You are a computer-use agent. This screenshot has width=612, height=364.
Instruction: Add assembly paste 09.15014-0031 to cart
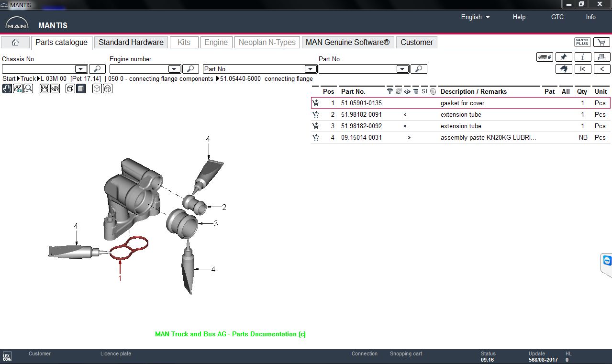click(315, 137)
